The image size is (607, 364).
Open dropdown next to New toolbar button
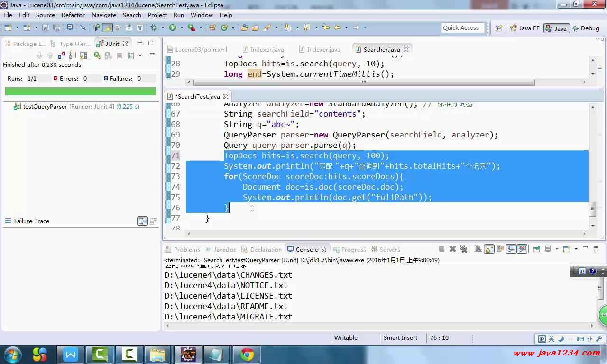[17, 27]
